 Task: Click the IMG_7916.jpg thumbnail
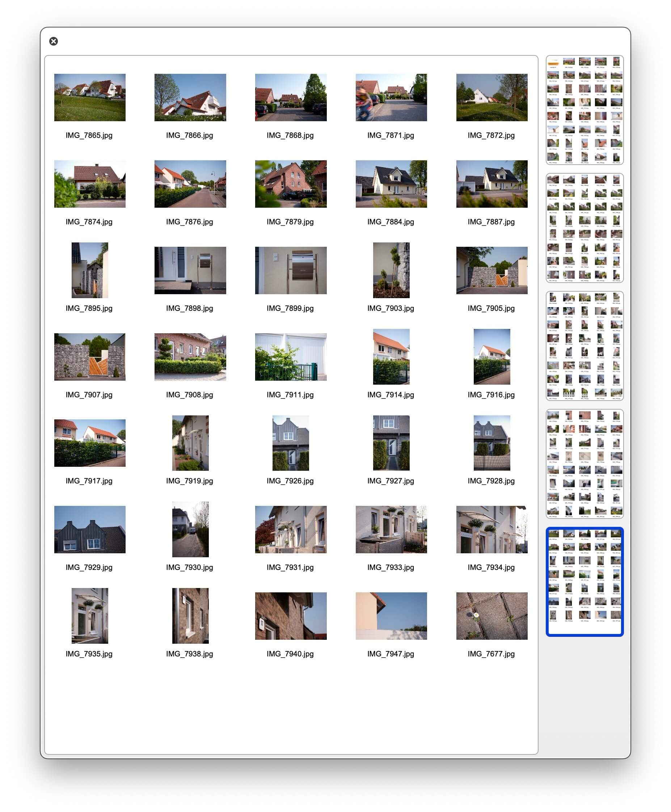(491, 357)
